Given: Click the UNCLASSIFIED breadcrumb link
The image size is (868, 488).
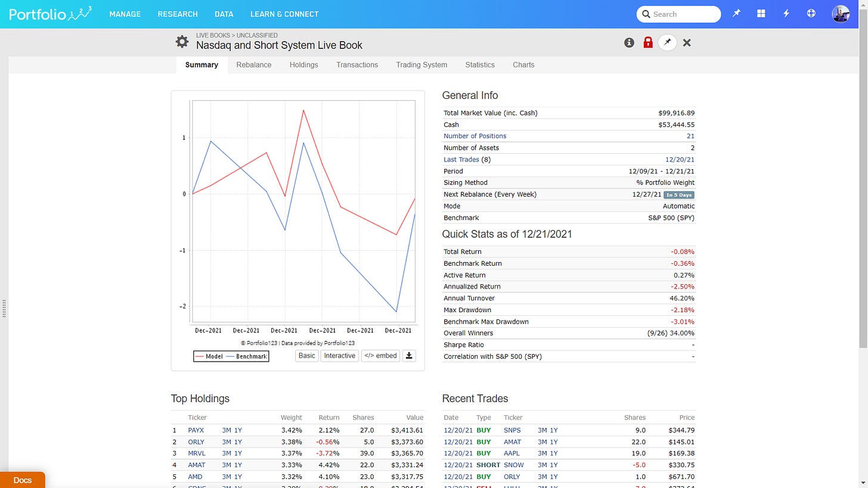Looking at the screenshot, I should click(257, 35).
